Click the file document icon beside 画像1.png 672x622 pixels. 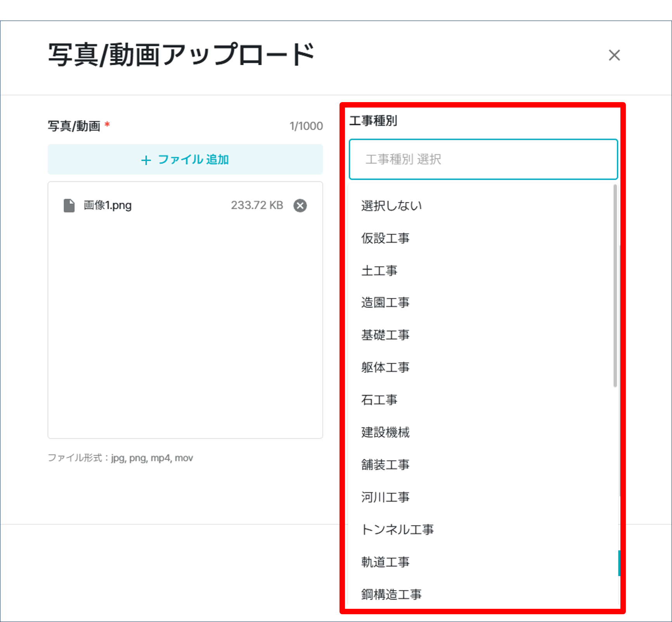(69, 205)
